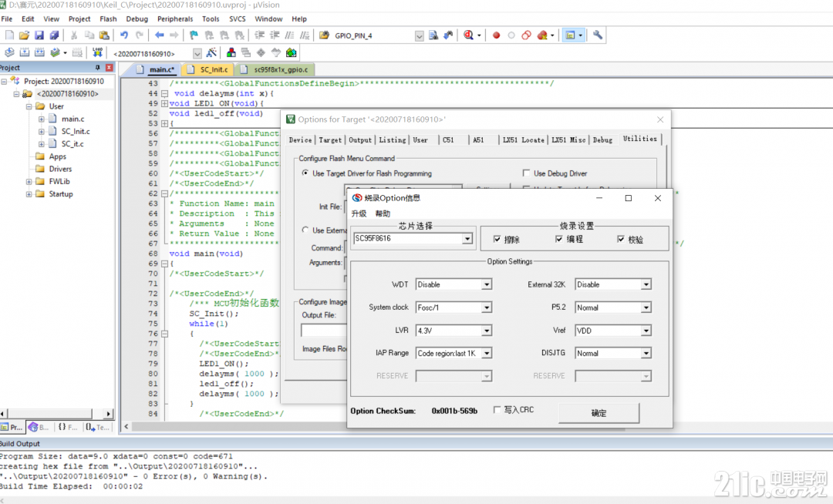Open the External 32K dropdown
Viewport: 833px width, 504px height.
[x=646, y=285]
